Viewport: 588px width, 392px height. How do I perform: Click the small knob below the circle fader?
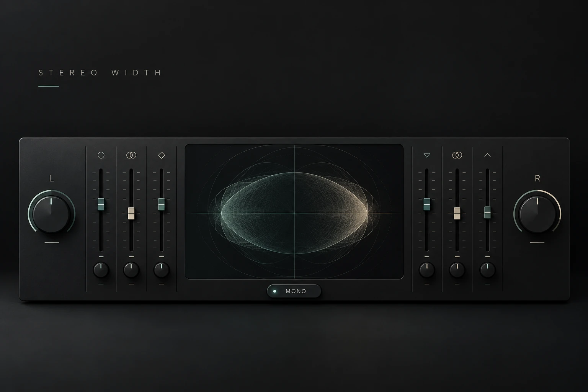(101, 270)
